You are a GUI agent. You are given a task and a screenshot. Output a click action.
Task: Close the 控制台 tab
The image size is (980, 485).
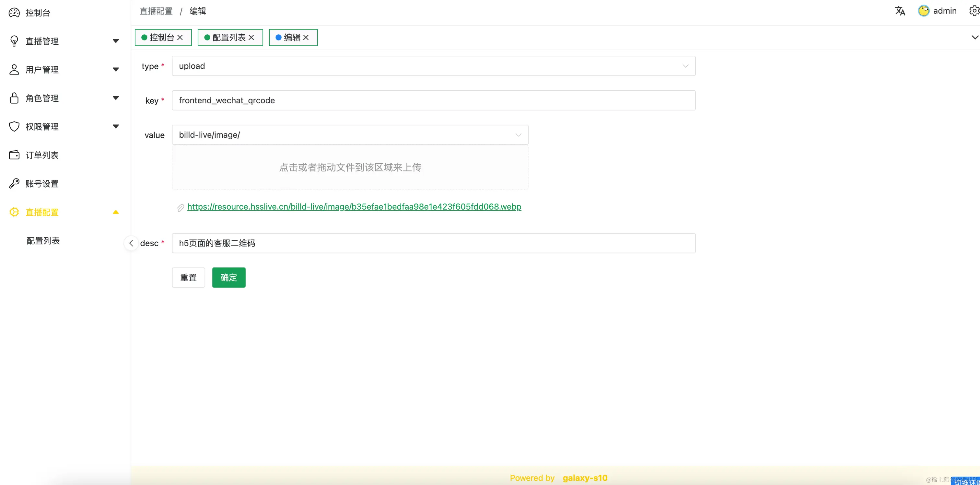click(x=180, y=37)
